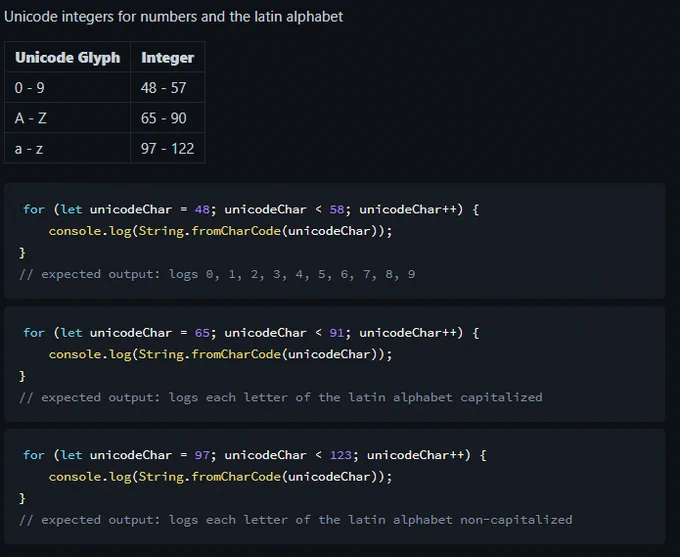Click the number 58 in first loop
This screenshot has height=557, width=680.
click(337, 210)
